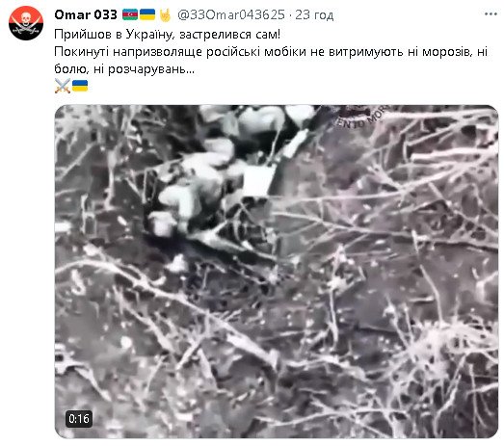Viewport: 504px width, 446px height.
Task: Click text line starting "Покинуті напризволяще"
Action: (x=271, y=52)
